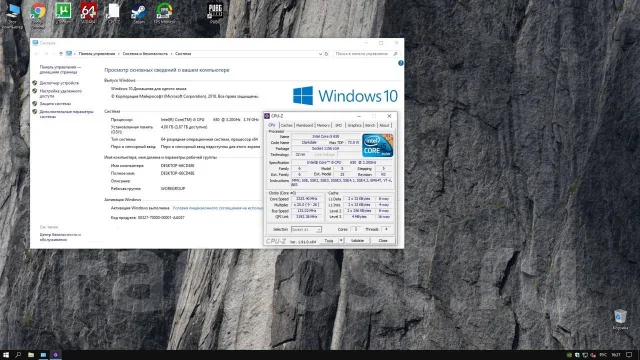Click the Control Panel search field

(366, 53)
